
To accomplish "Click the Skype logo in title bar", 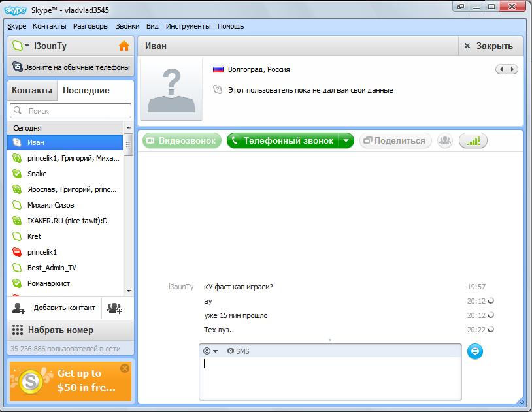I will click(x=15, y=10).
